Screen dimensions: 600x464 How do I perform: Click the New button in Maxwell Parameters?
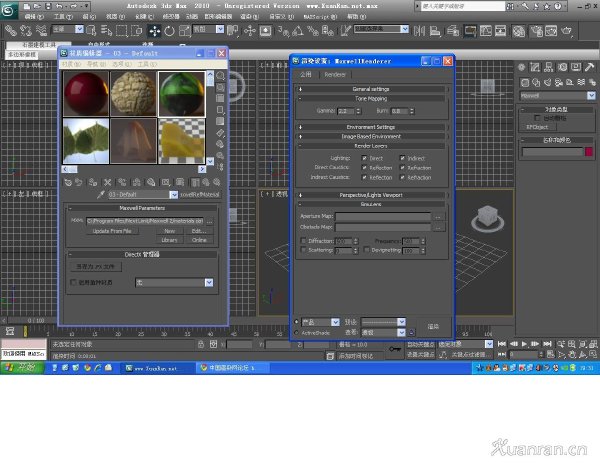(170, 231)
